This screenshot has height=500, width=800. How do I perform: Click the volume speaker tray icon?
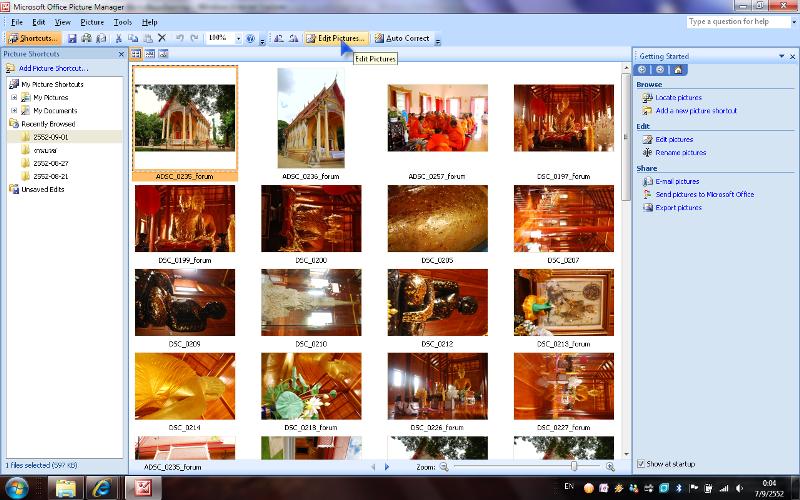(x=739, y=488)
